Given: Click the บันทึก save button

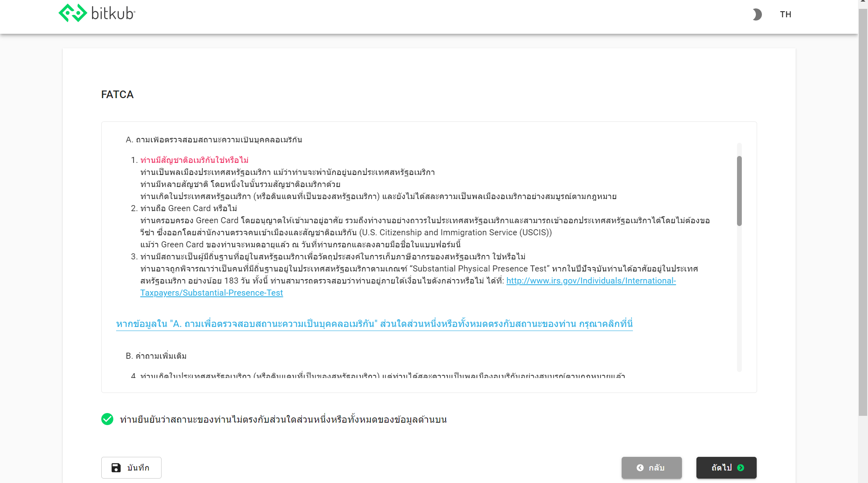Looking at the screenshot, I should coord(131,468).
